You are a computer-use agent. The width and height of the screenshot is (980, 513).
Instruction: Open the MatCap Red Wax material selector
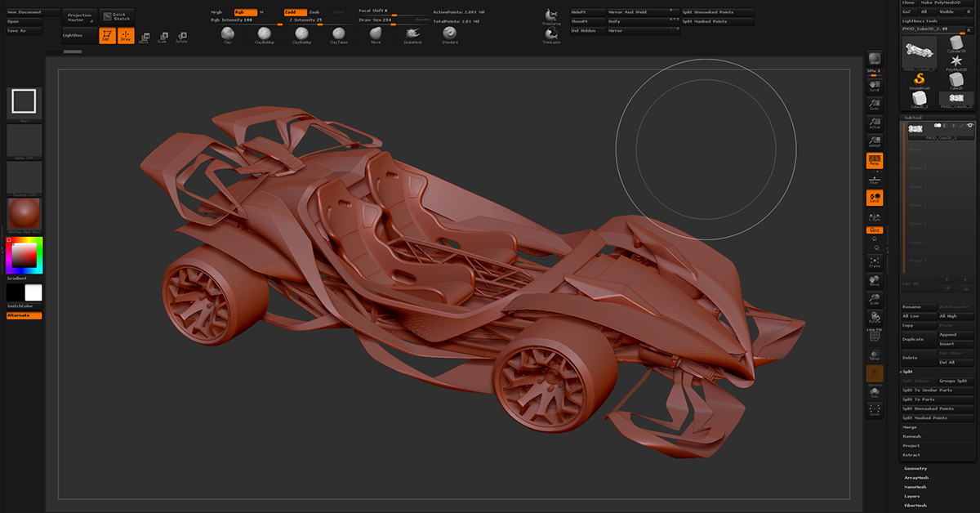pyautogui.click(x=24, y=216)
